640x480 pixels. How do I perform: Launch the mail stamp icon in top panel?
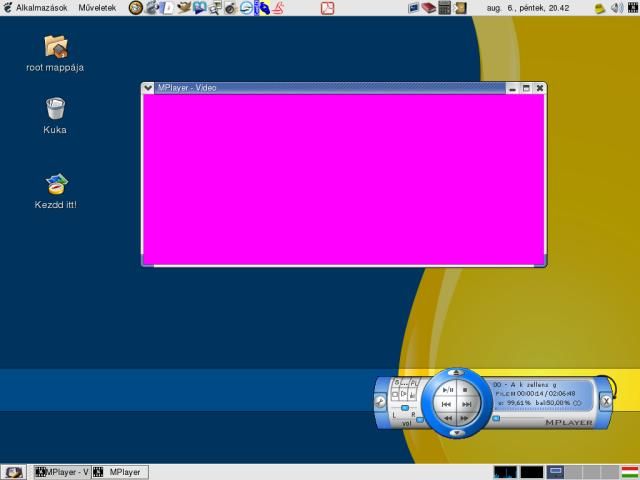[152, 8]
